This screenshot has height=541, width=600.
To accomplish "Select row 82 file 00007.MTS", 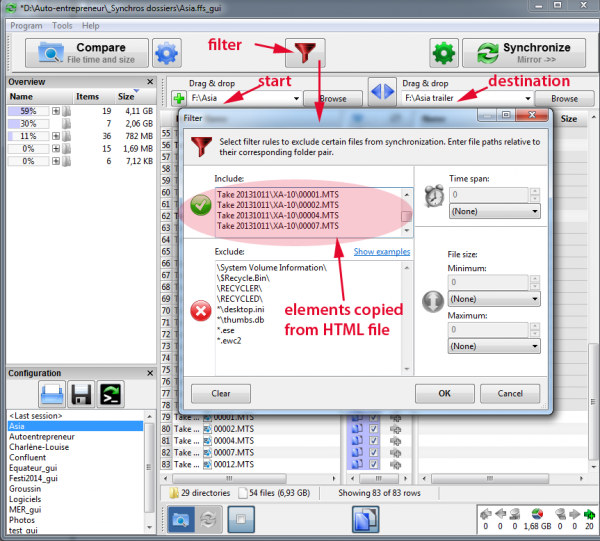I will click(233, 453).
